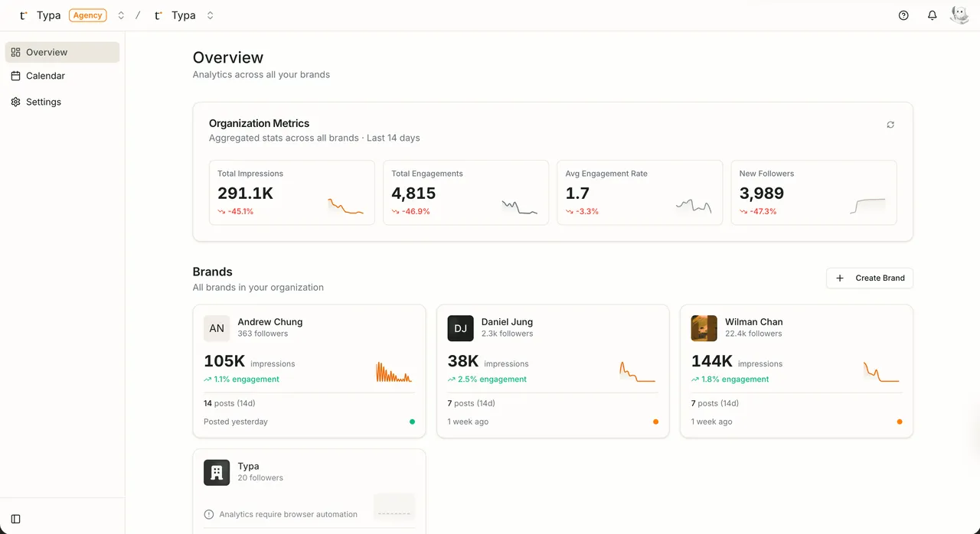Open notifications bell icon
Viewport: 980px width, 534px height.
click(932, 15)
